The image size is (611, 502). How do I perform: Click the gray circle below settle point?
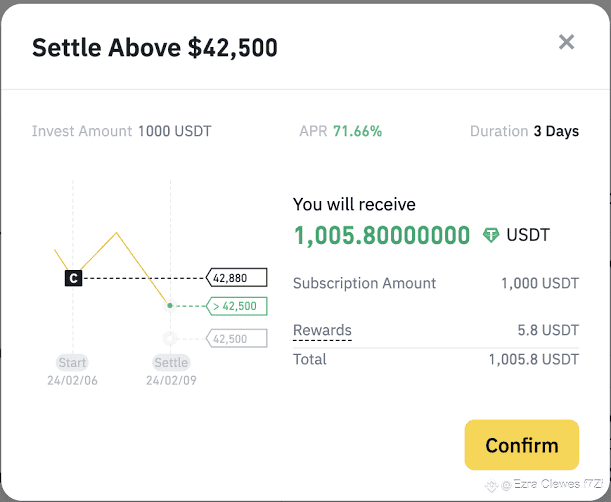(x=170, y=338)
